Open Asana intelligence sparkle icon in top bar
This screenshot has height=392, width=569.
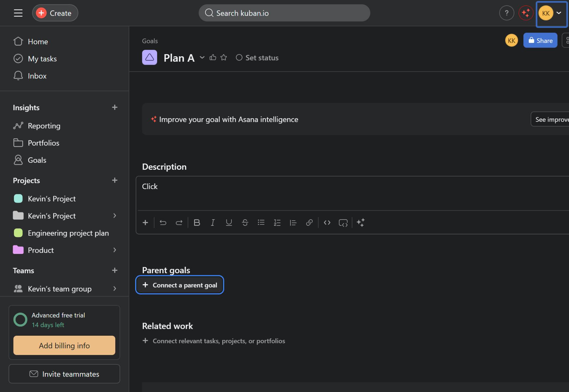click(526, 13)
